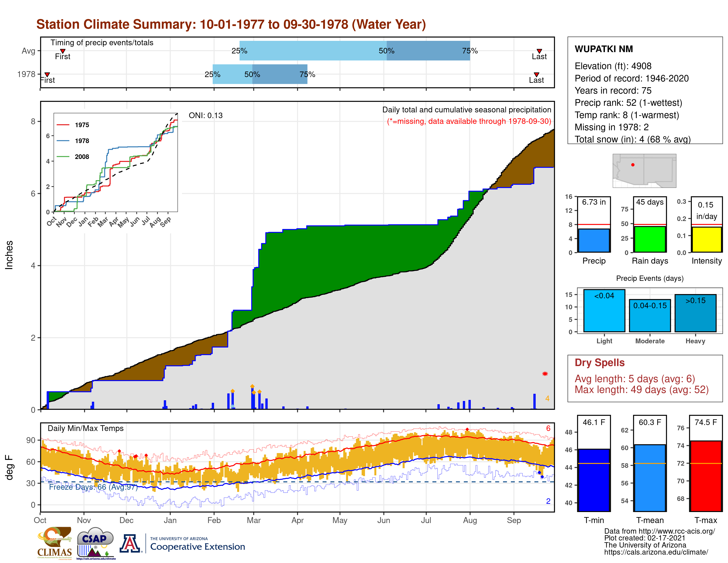The image size is (728, 563).
Task: Click the Total snow (in) line
Action: (633, 139)
